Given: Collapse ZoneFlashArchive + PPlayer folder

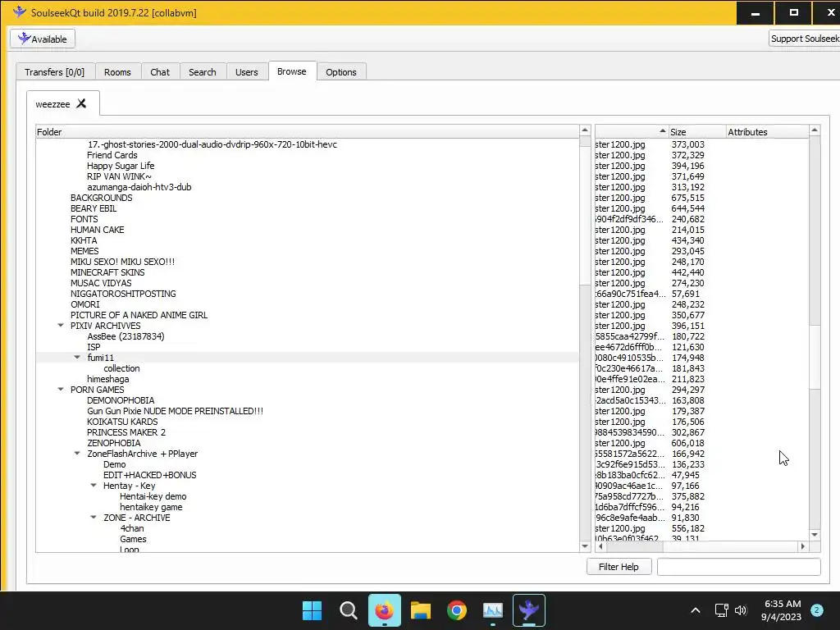Looking at the screenshot, I should (77, 453).
